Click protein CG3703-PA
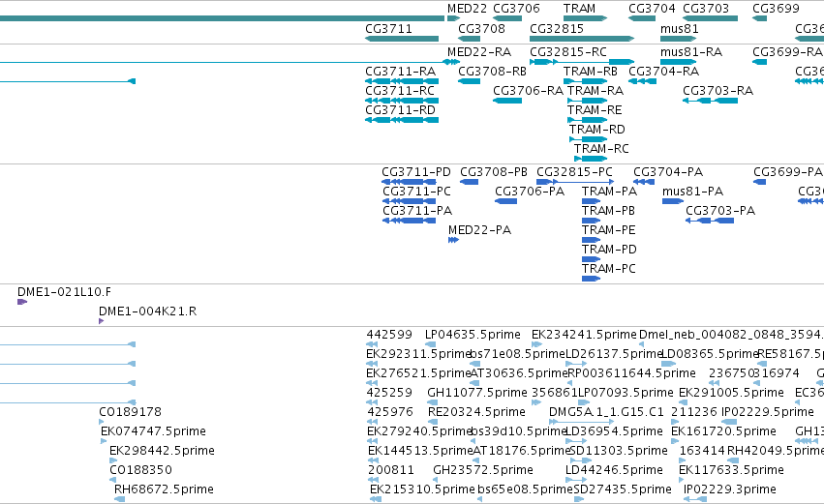Screen dimensions: 824x504 [x=720, y=211]
